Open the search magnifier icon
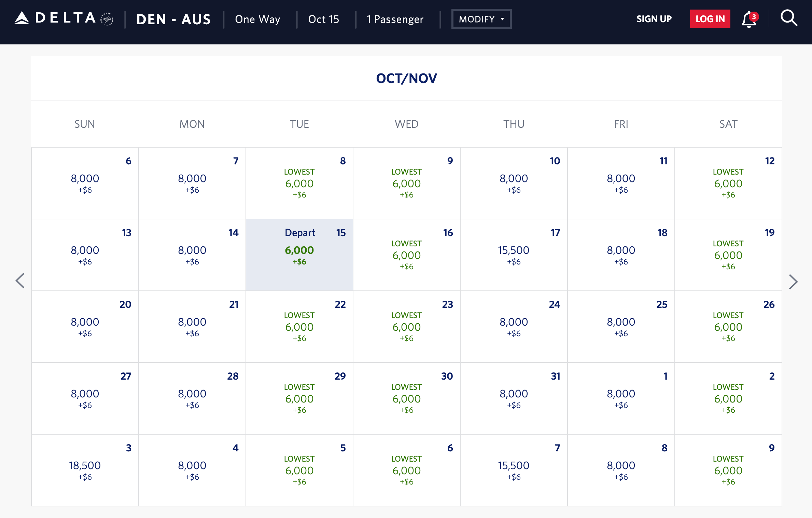Image resolution: width=812 pixels, height=518 pixels. pos(789,18)
